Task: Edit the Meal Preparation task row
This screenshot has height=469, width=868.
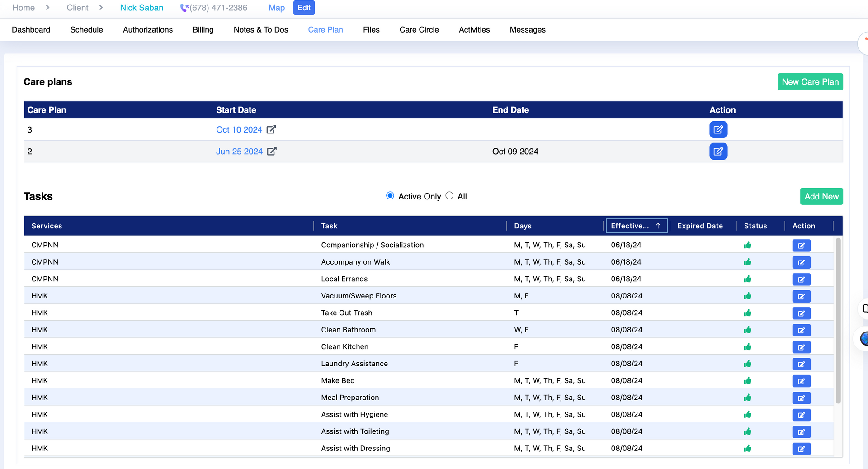Action: coord(801,398)
